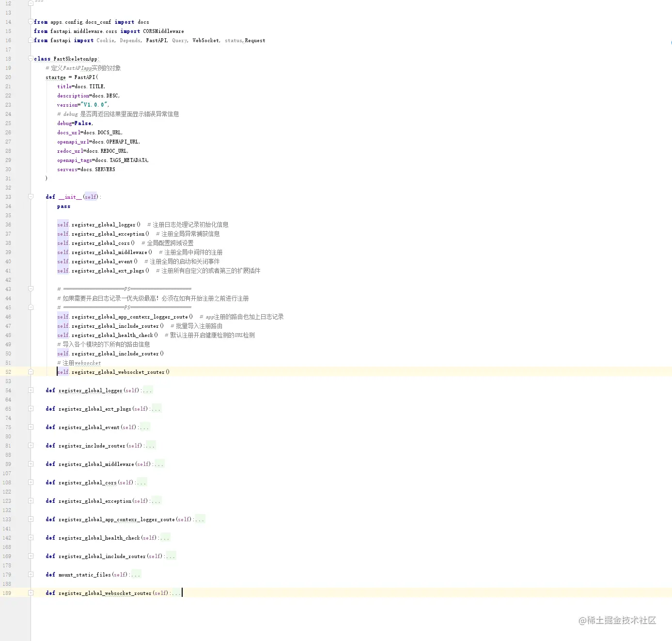Expand the folded register_include_router method
672x641 pixels.
tap(31, 446)
